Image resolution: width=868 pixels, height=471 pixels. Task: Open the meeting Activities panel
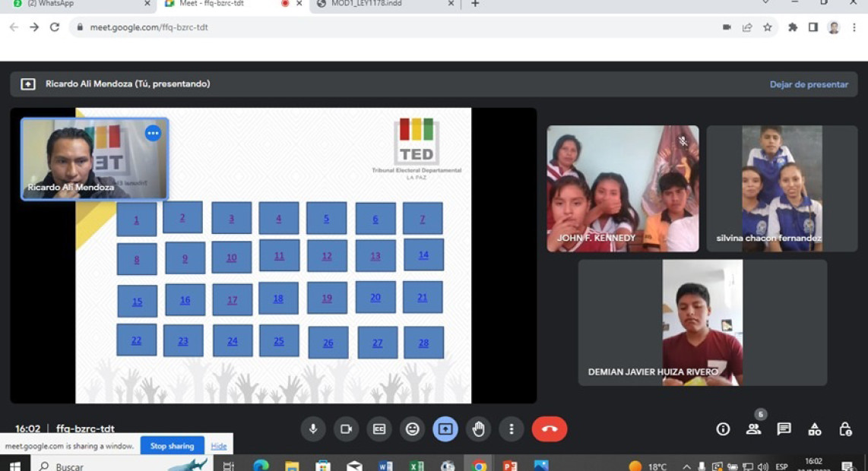(x=814, y=429)
